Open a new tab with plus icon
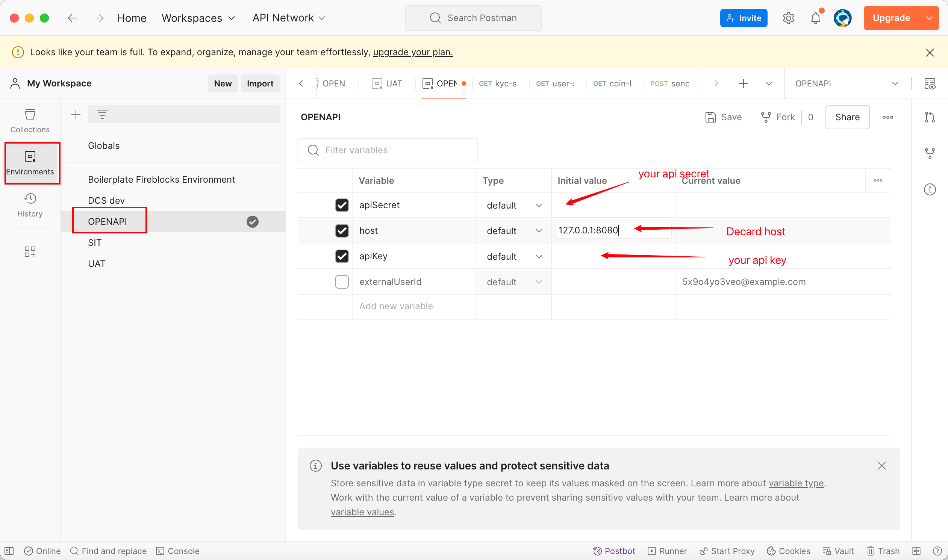 [743, 83]
